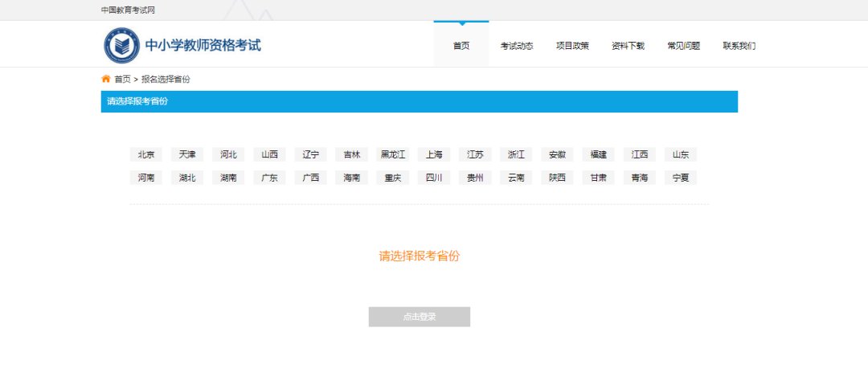The image size is (868, 377).
Task: Go to 项目政策 in navigation
Action: 572,46
